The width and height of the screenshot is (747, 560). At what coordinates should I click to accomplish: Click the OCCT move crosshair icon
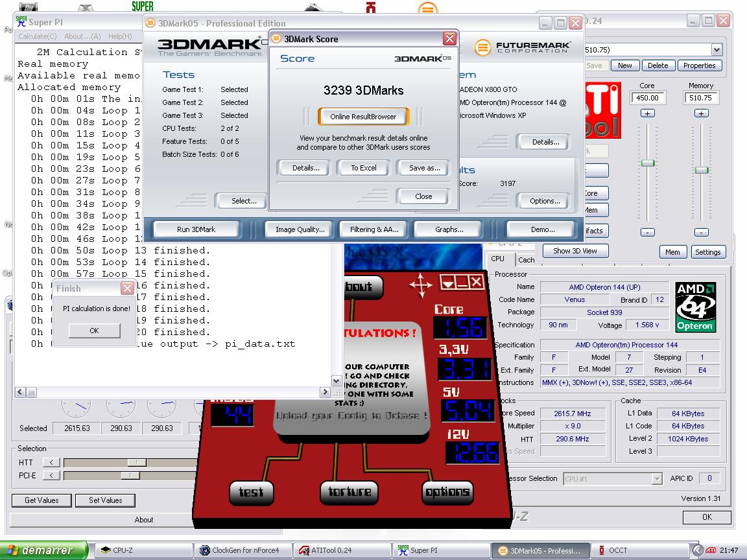(x=421, y=285)
